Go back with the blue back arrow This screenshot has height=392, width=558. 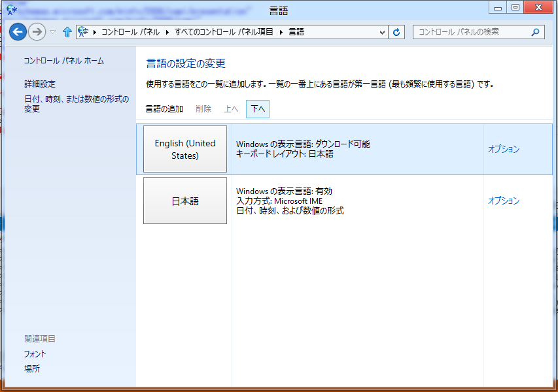click(x=18, y=32)
